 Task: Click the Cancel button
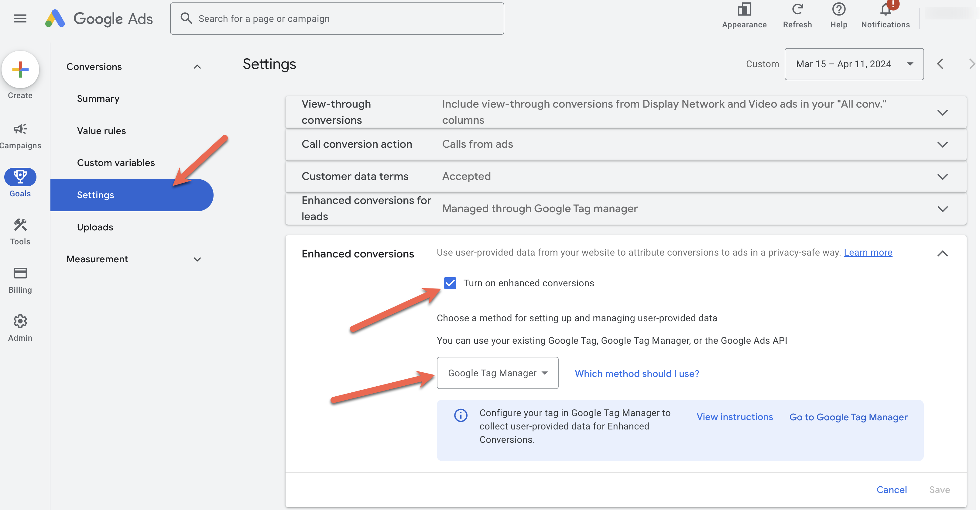891,489
